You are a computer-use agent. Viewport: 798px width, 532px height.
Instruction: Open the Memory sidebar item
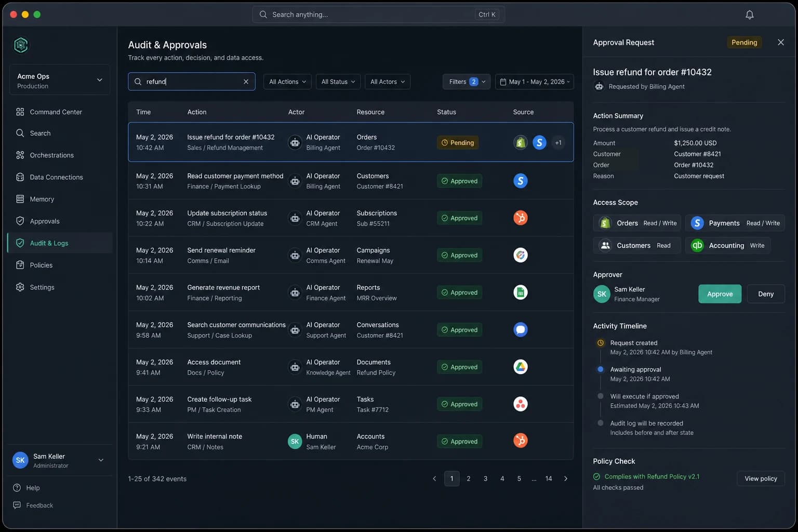coord(60,199)
